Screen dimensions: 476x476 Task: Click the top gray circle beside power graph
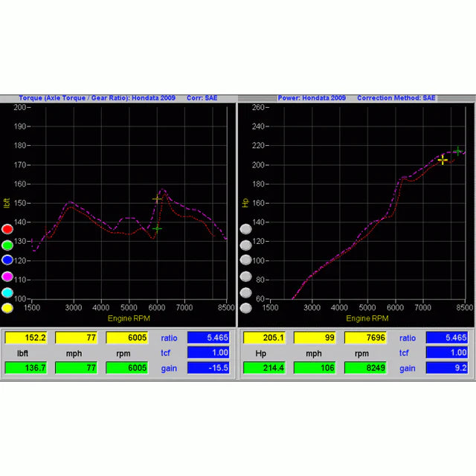coord(245,228)
